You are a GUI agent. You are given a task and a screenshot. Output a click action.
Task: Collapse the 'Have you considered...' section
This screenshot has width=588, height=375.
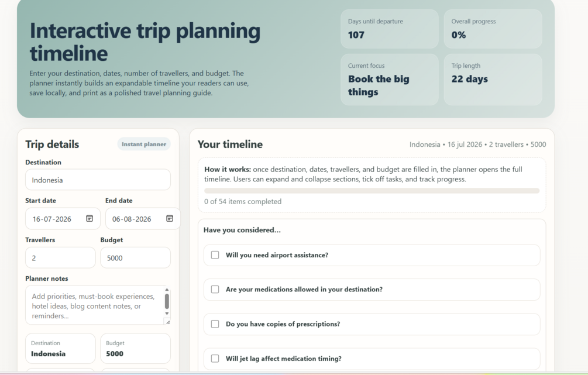(242, 230)
